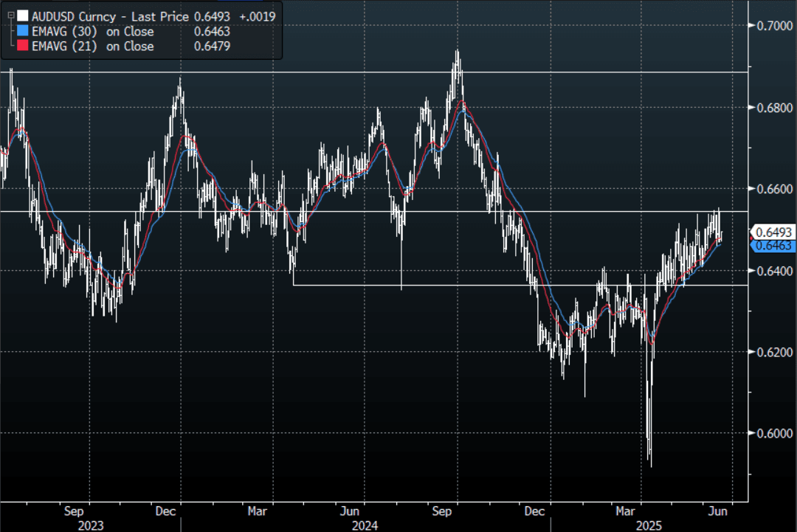The width and height of the screenshot is (797, 532).
Task: Select the EMAVG (30) on Close entry
Action: pos(93,31)
